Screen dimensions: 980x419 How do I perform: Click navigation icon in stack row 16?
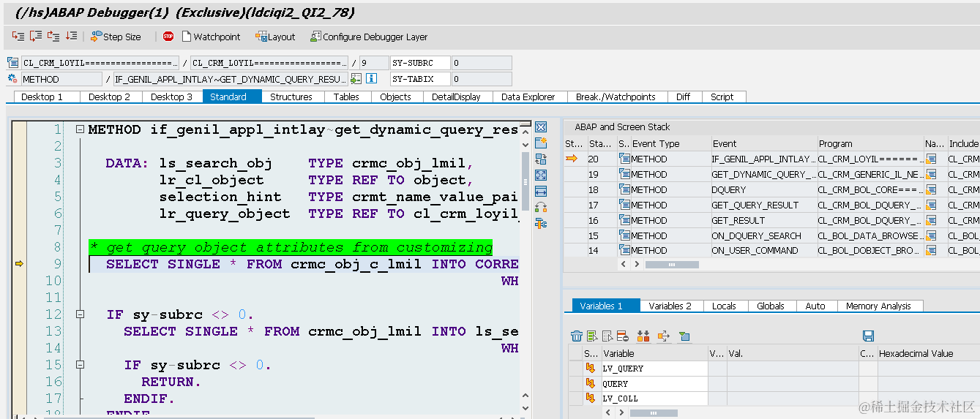click(931, 220)
